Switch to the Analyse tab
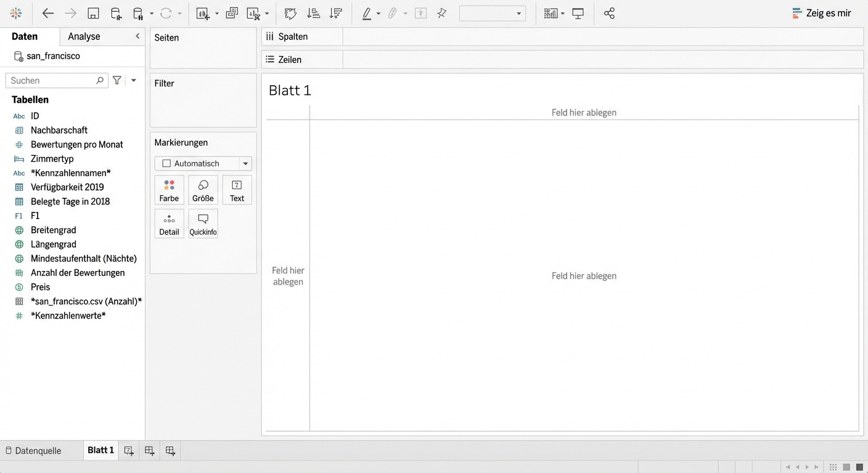This screenshot has width=868, height=473. 84,36
